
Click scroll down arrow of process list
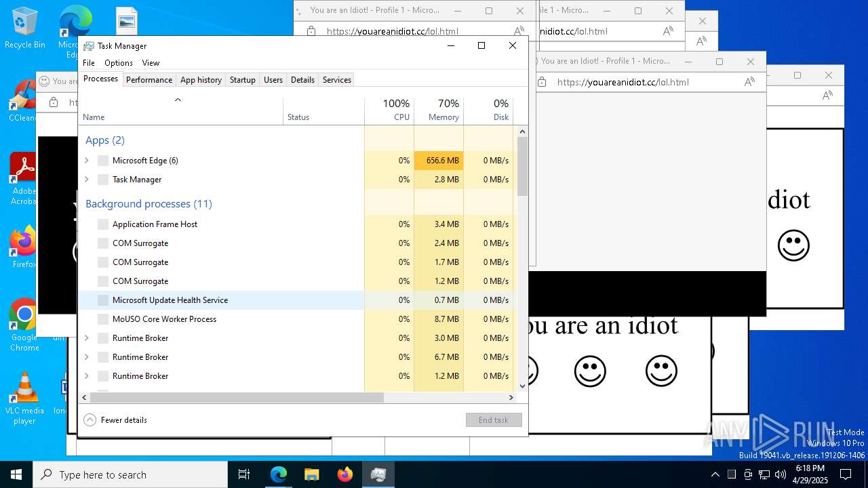pyautogui.click(x=522, y=386)
